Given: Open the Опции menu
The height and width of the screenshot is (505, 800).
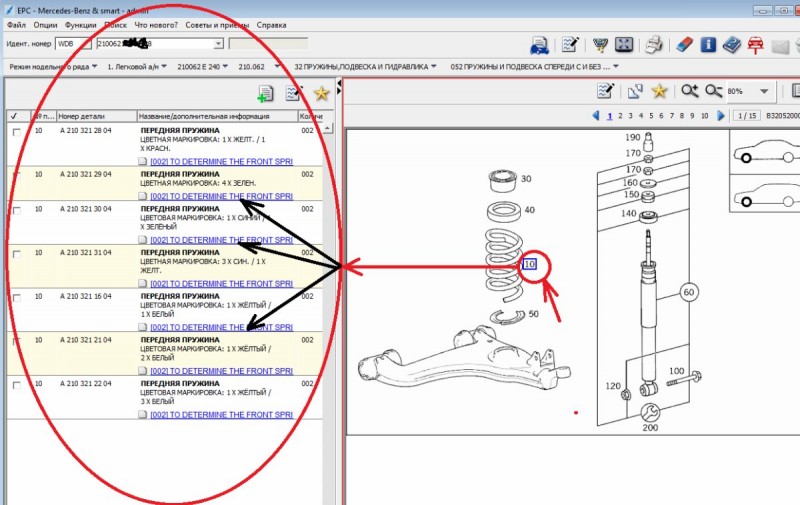Looking at the screenshot, I should 45,25.
